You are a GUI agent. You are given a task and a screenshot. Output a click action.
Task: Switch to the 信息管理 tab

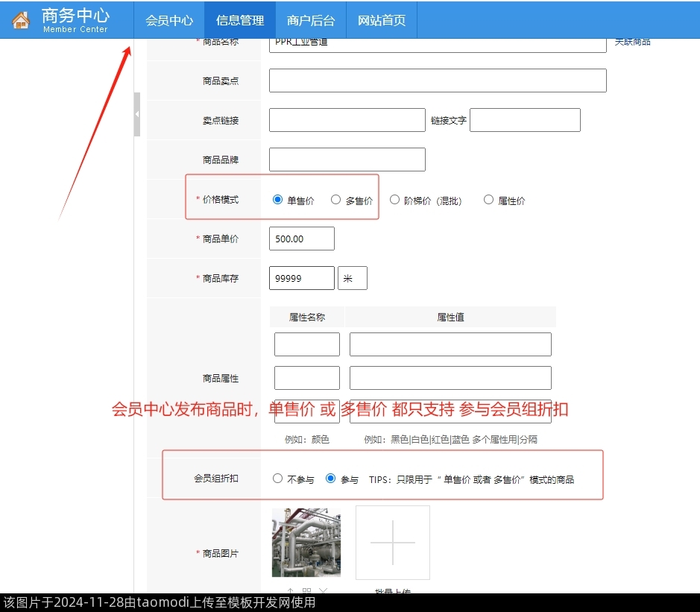click(x=240, y=20)
